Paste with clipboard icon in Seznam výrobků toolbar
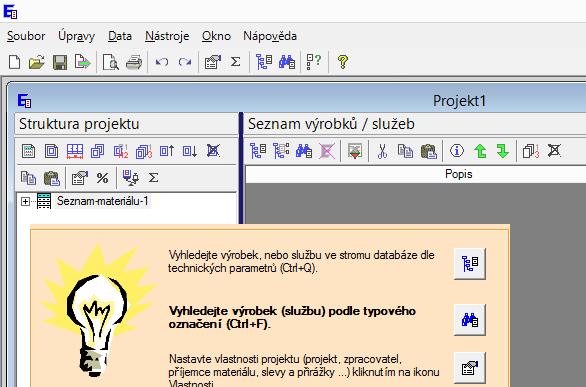Screen dimensions: 586x387 (x=428, y=151)
